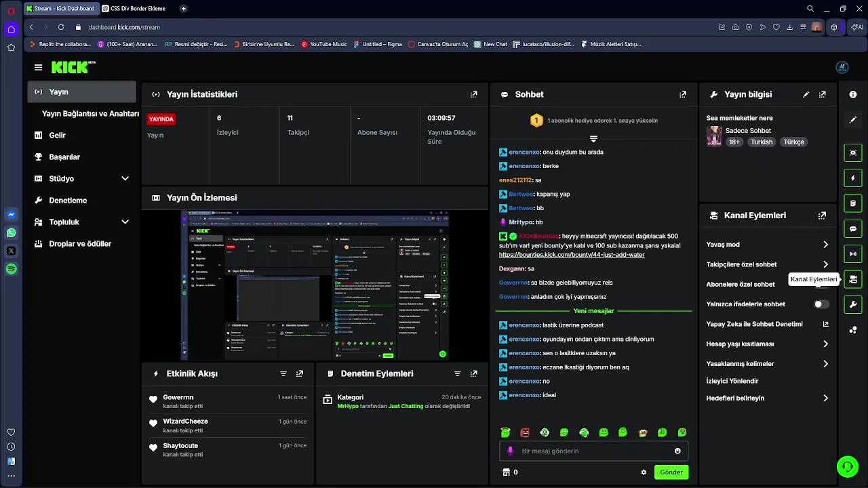Click the info icon in right toolbar

(x=853, y=94)
